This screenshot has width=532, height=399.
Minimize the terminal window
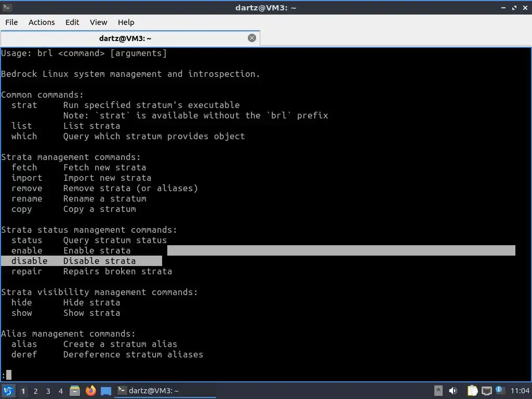point(503,7)
